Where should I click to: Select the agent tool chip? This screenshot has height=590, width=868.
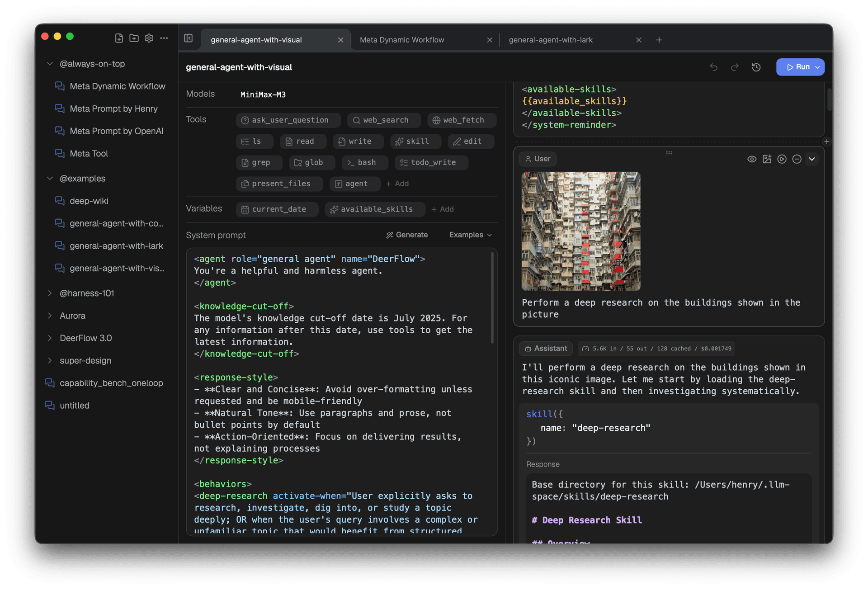click(355, 184)
